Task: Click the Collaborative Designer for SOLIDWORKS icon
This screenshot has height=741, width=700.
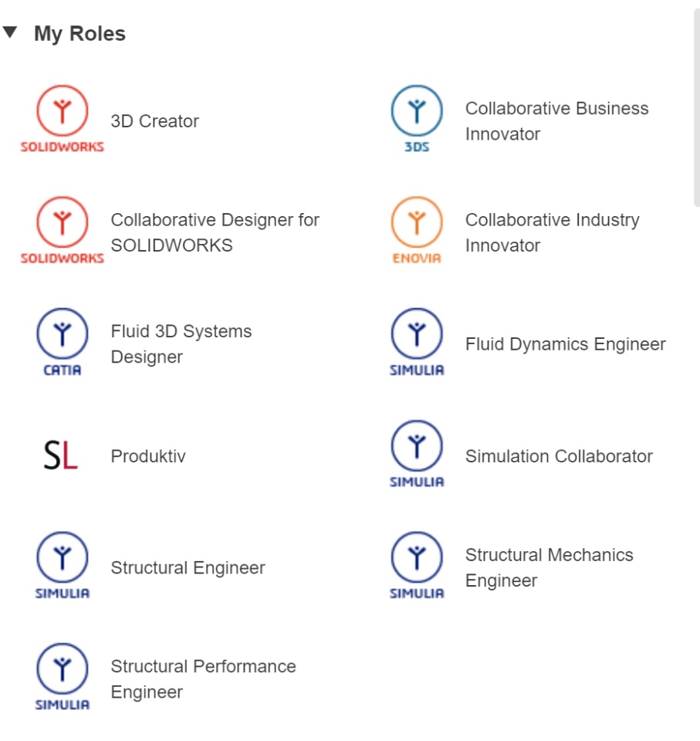Action: (62, 231)
